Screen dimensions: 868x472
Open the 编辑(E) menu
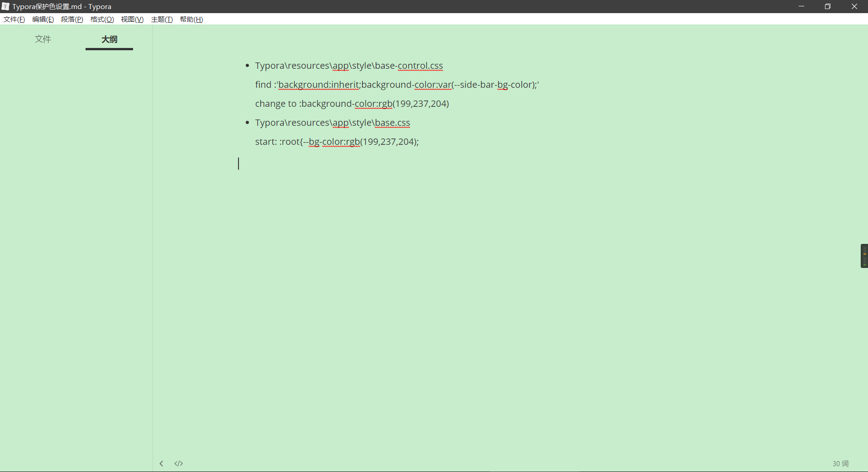pos(43,19)
